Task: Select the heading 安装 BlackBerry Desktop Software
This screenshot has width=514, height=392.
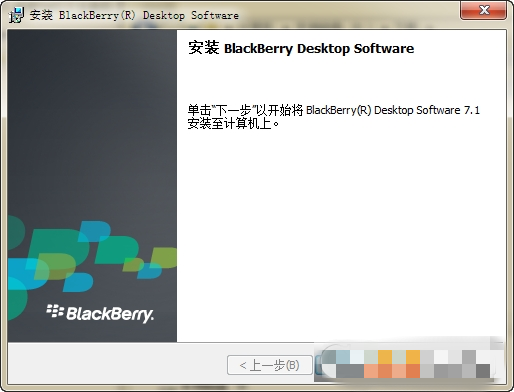Action: pos(301,48)
